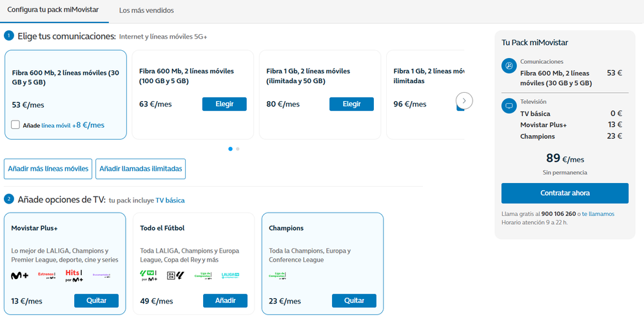This screenshot has height=317, width=644.
Task: Choose the Fibra 1 Gb 80 €/mes plan
Action: pos(351,104)
